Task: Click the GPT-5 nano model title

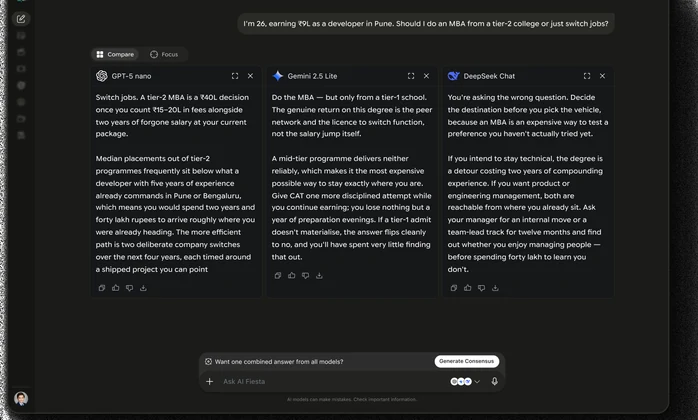Action: pos(131,76)
